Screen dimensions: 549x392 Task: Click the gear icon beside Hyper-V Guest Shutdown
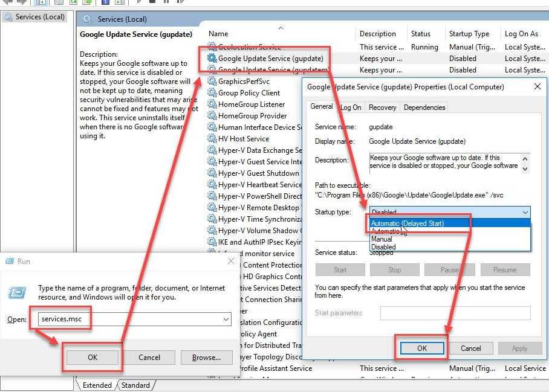click(x=212, y=173)
